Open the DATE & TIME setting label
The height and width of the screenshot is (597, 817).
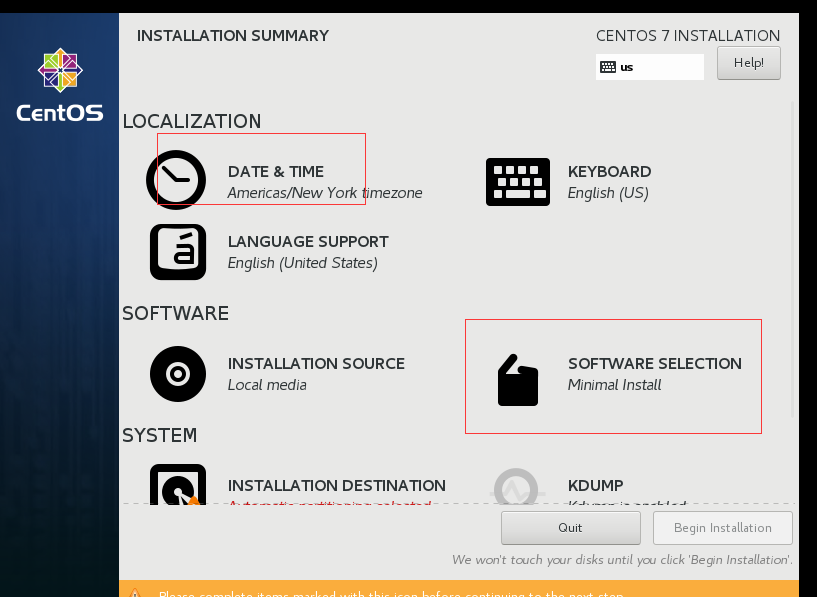(276, 171)
